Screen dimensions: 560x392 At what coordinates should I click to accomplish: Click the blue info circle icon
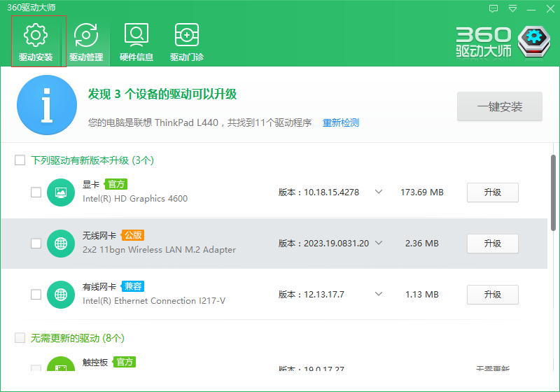pos(47,105)
